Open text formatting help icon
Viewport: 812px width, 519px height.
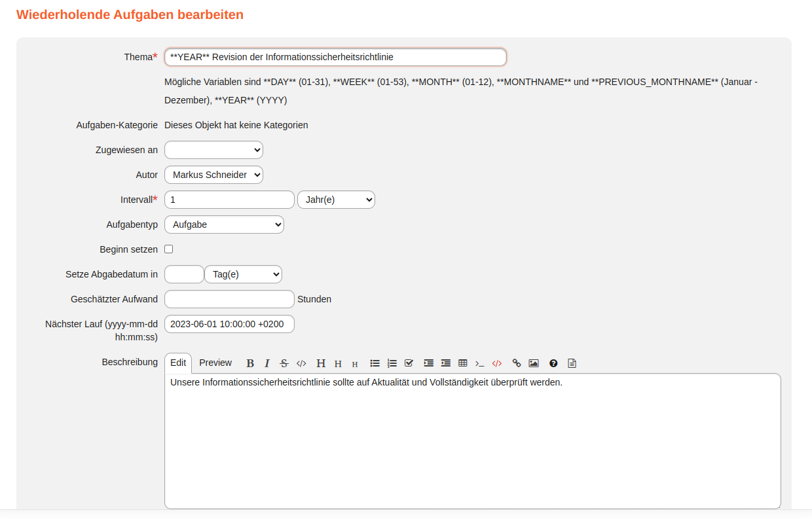(x=553, y=363)
